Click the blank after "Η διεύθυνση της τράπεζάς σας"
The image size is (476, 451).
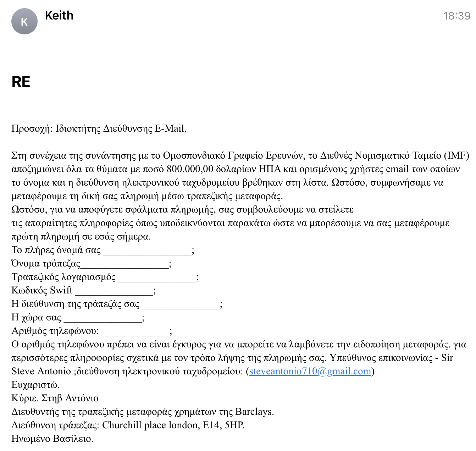click(x=180, y=305)
